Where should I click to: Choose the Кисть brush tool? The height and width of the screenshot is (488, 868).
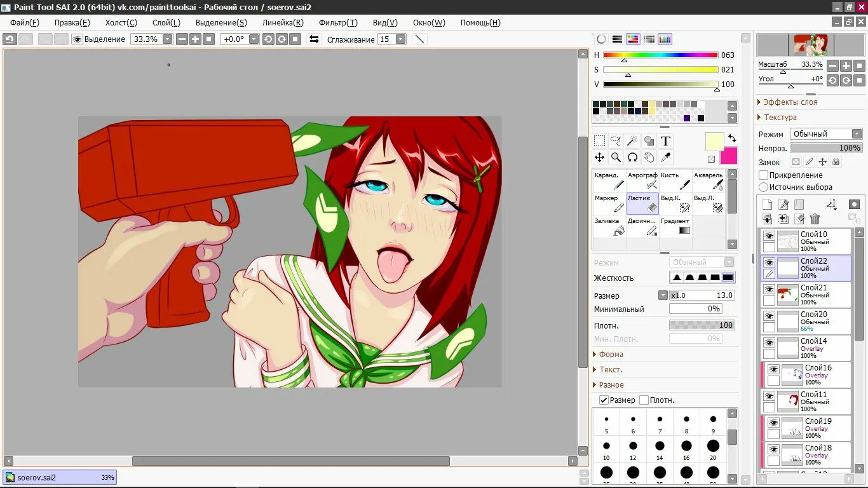tap(675, 180)
